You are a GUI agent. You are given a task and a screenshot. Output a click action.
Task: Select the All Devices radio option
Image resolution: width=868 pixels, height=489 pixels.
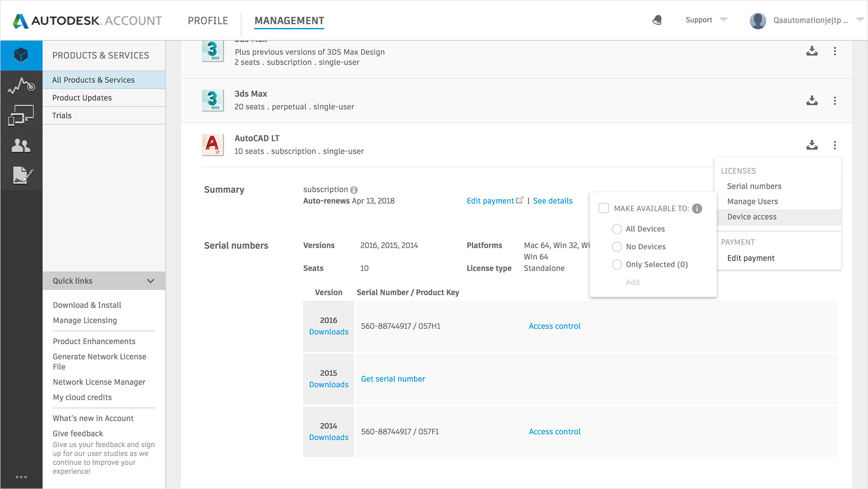617,229
